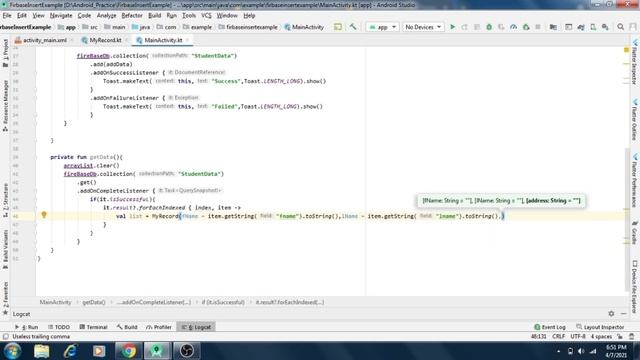Open Project Structure folder icon
The image size is (640, 360).
(x=553, y=27)
